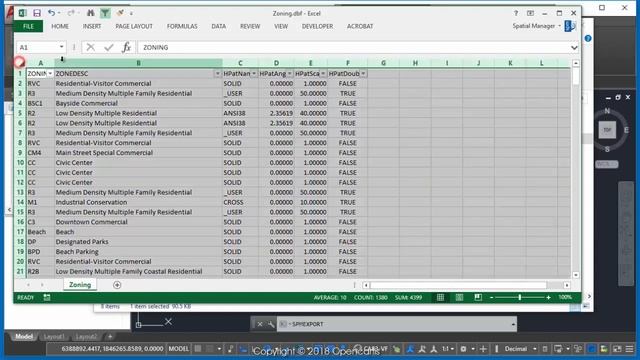
Task: Click the 'CROSS' pattern cell
Action: pyautogui.click(x=240, y=202)
